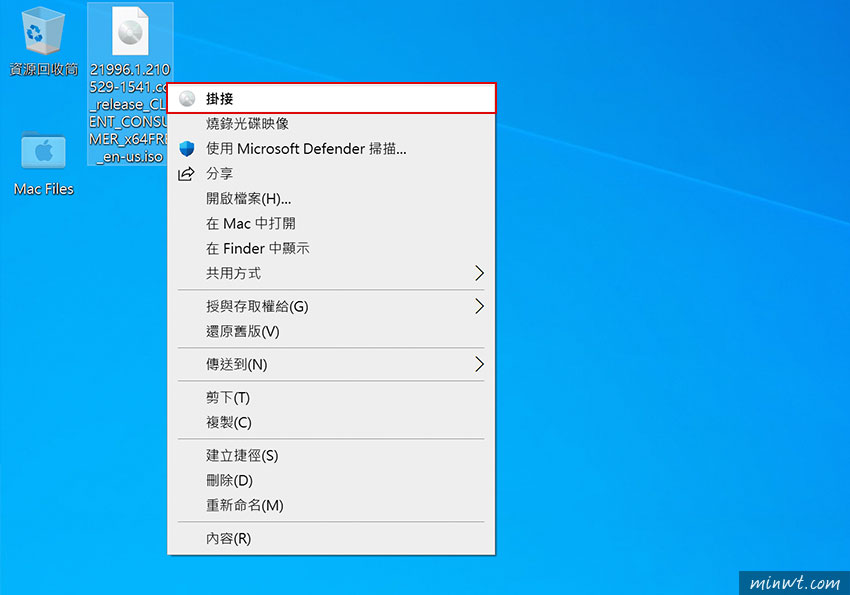Choose 掛接 to mount the ISO
The width and height of the screenshot is (850, 595).
pyautogui.click(x=331, y=99)
